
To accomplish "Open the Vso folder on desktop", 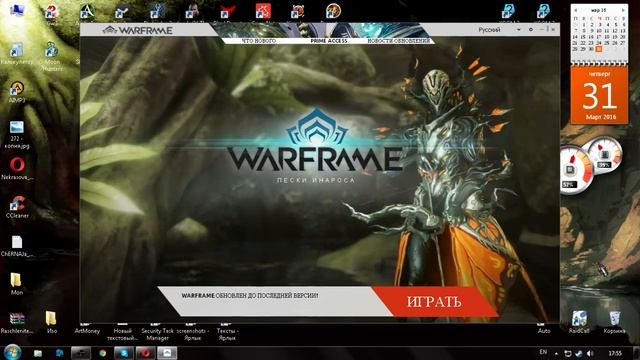I will (x=51, y=322).
